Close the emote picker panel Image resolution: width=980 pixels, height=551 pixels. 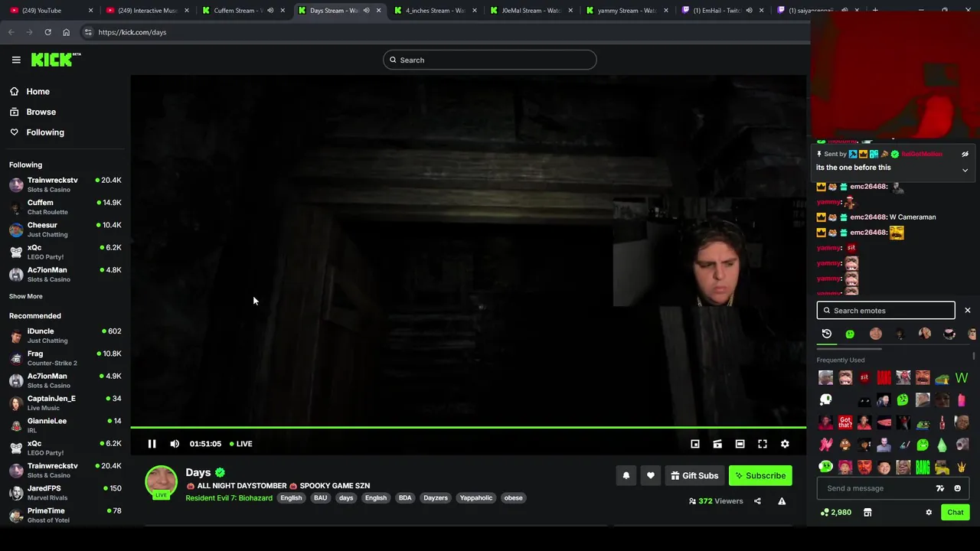(968, 311)
